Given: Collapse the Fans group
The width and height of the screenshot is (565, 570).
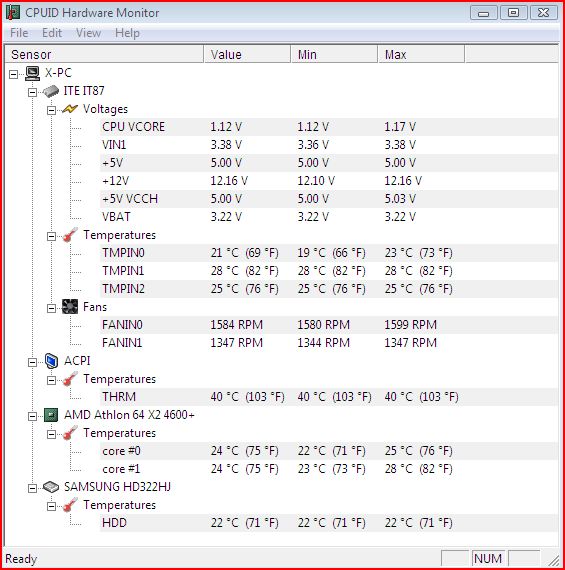Looking at the screenshot, I should [x=51, y=308].
